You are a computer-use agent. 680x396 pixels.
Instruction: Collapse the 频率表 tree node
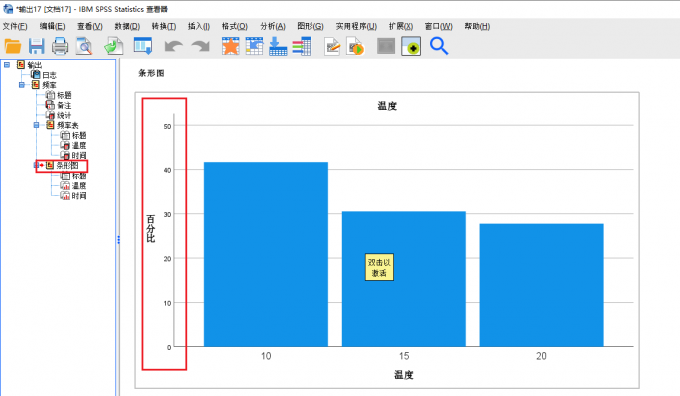pyautogui.click(x=36, y=125)
